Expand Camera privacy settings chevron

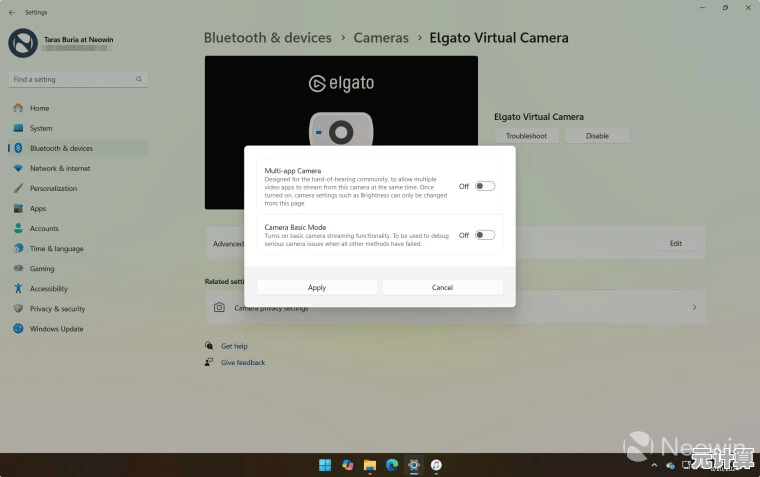694,308
